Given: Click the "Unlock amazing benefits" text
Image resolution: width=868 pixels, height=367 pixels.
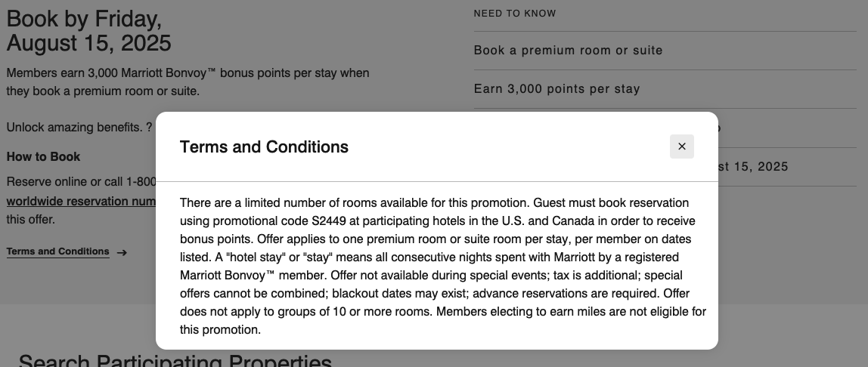Looking at the screenshot, I should (x=73, y=127).
